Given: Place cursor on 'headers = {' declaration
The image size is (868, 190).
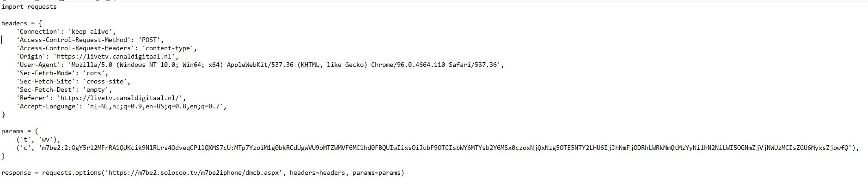Looking at the screenshot, I should [21, 24].
